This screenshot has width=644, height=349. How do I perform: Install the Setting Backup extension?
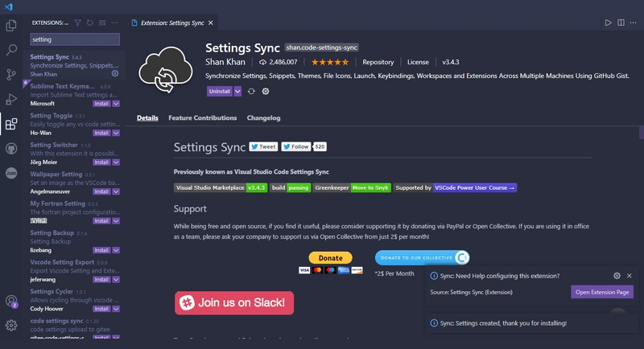click(101, 250)
